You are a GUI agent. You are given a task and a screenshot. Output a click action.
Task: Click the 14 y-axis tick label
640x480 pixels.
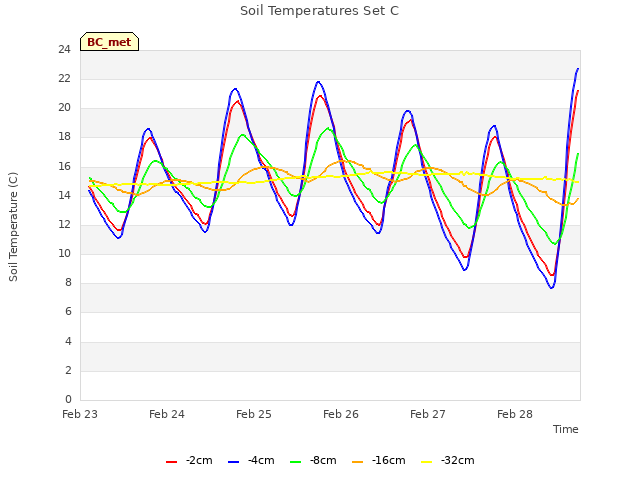64,196
